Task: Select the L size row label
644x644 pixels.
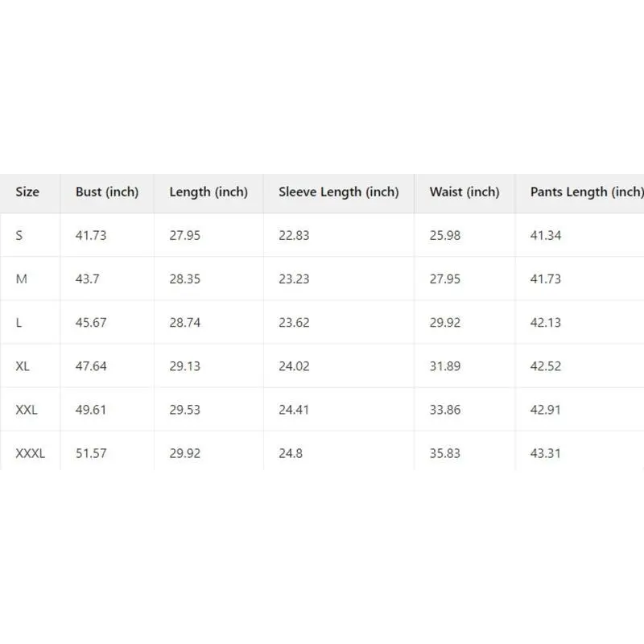Action: [19, 322]
